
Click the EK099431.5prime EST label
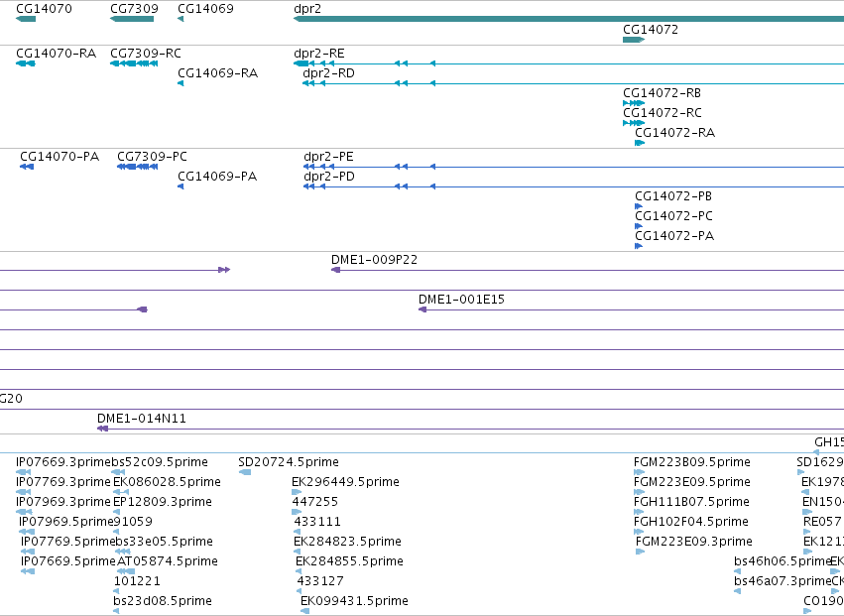coord(354,601)
